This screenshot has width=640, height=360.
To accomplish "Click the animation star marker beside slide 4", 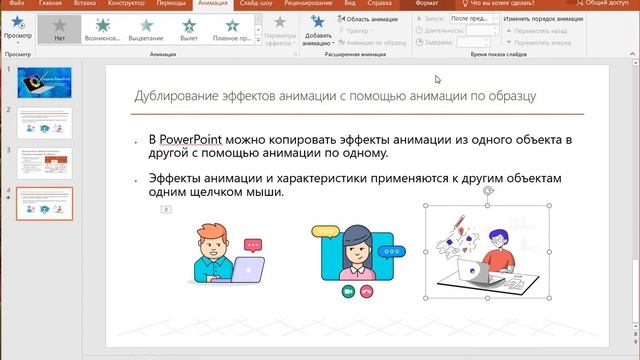I will point(9,198).
